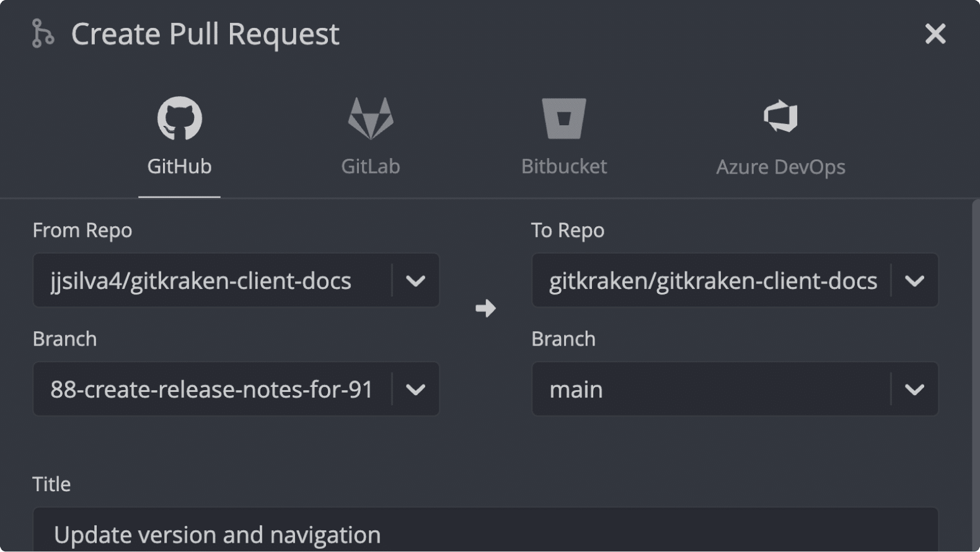Select the gitkraken/gitkraken-client-docs repo field
This screenshot has height=552, width=980.
(735, 280)
